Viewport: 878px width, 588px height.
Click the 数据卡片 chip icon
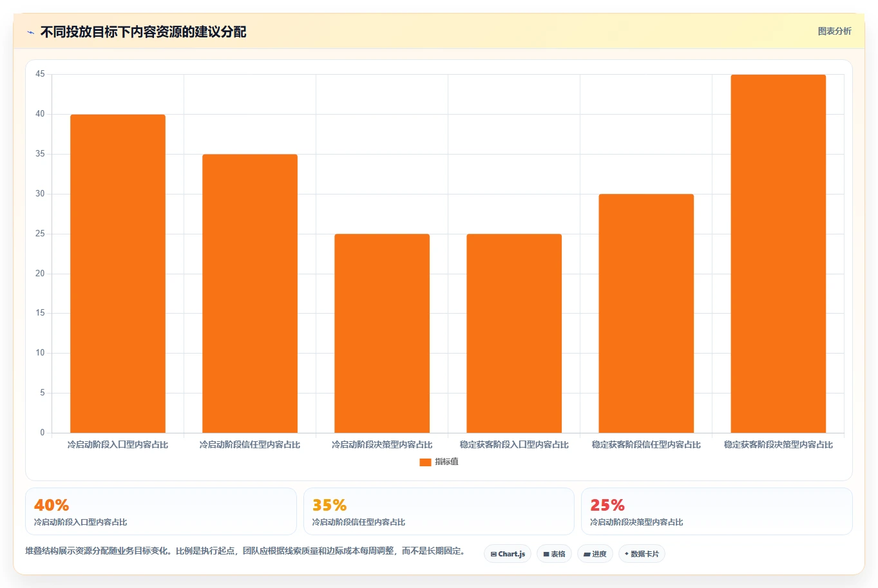pyautogui.click(x=626, y=554)
